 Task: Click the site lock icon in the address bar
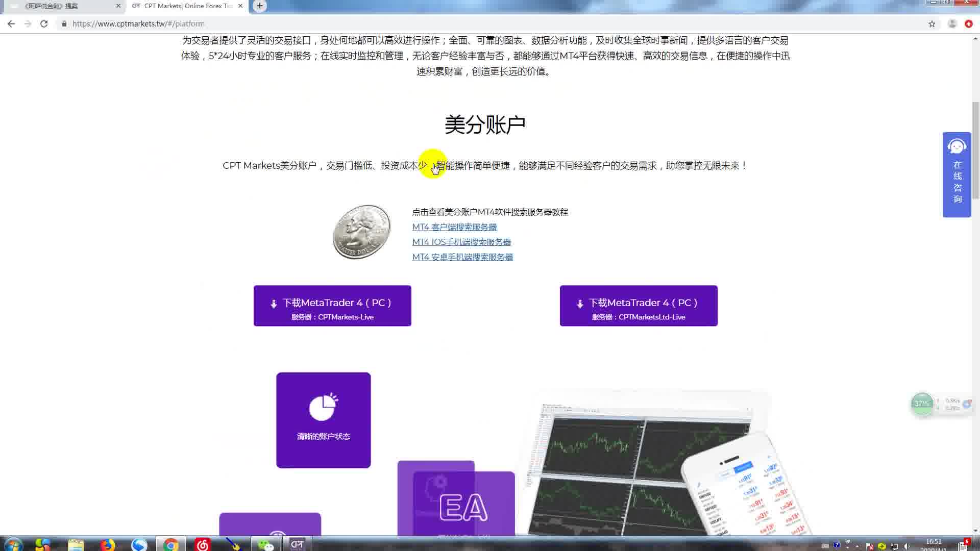tap(64, 23)
